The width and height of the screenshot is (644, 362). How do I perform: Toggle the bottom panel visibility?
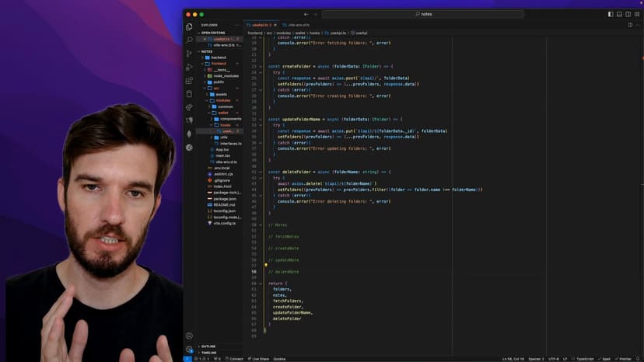pyautogui.click(x=619, y=14)
